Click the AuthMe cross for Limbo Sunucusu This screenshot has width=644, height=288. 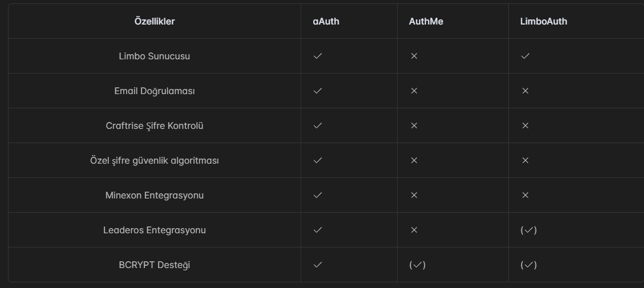414,56
